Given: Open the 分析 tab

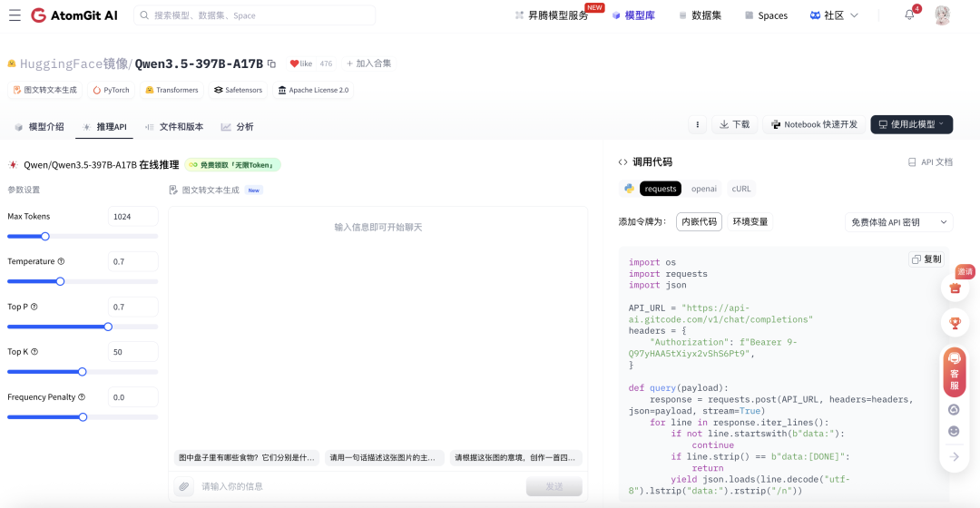Looking at the screenshot, I should click(x=237, y=126).
